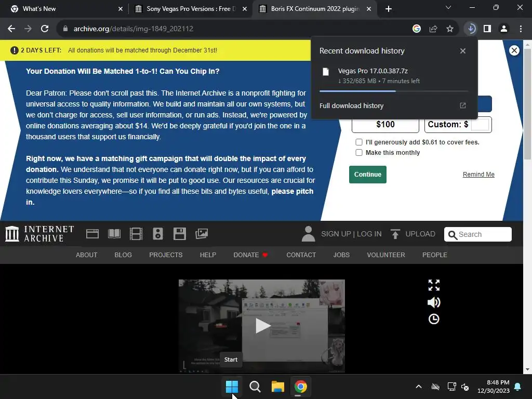
Task: Click the Internet Archive logo
Action: click(39, 234)
